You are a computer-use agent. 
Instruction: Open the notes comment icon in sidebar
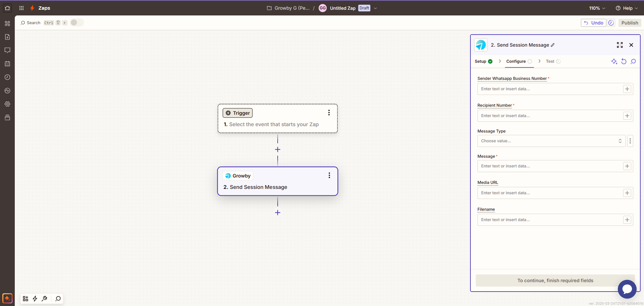pos(7,50)
